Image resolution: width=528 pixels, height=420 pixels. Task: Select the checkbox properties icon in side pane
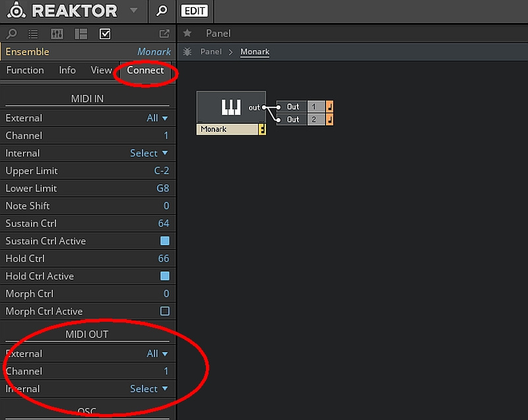click(x=105, y=34)
